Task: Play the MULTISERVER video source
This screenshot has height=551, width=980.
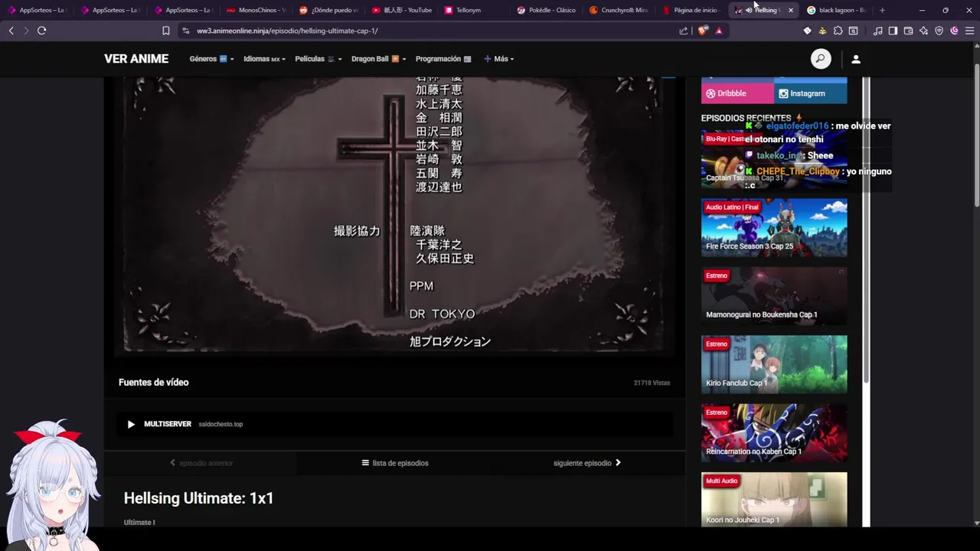Action: pos(394,424)
